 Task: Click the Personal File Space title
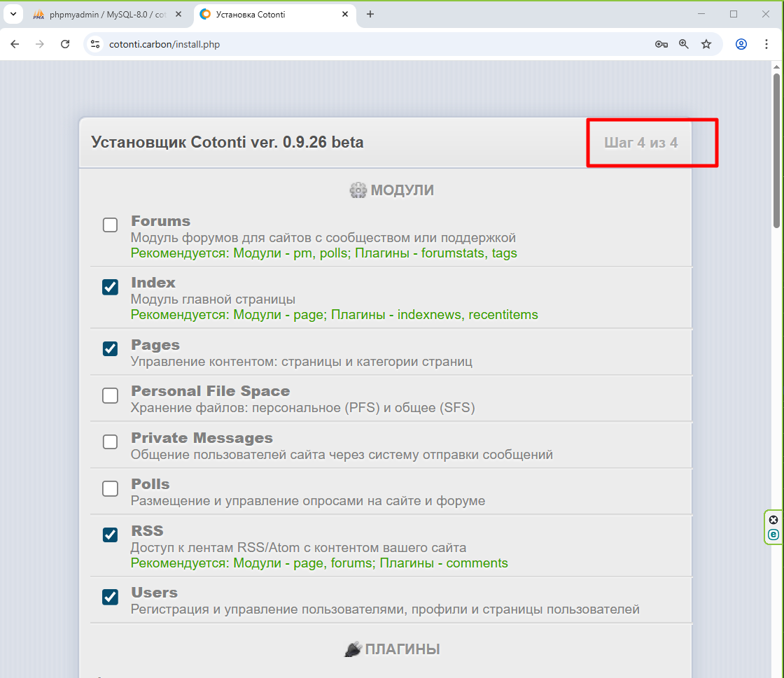pos(210,390)
